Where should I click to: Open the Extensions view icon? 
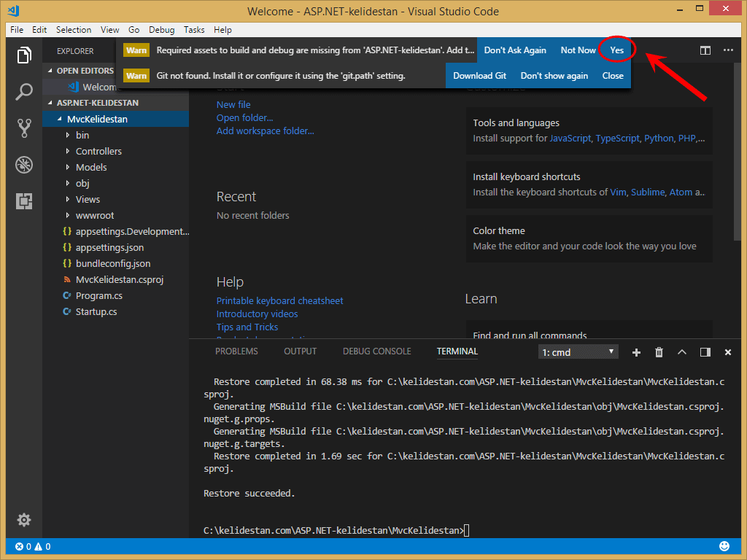24,201
